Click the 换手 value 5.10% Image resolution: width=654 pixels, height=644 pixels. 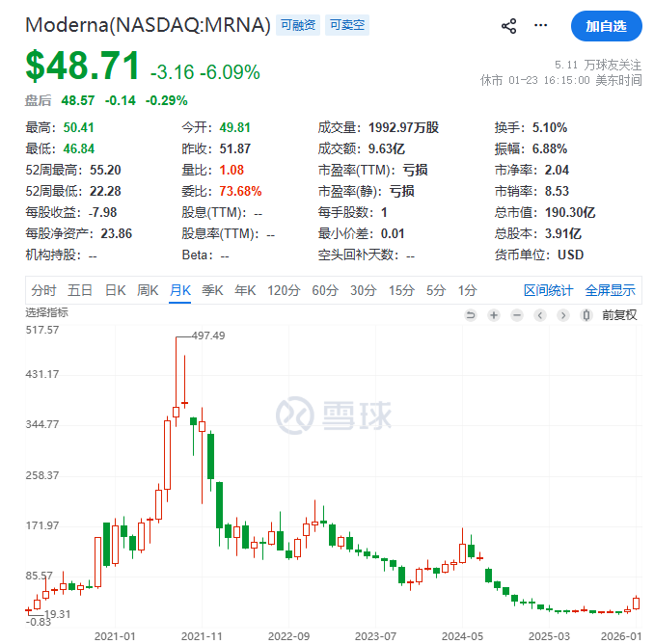[550, 127]
